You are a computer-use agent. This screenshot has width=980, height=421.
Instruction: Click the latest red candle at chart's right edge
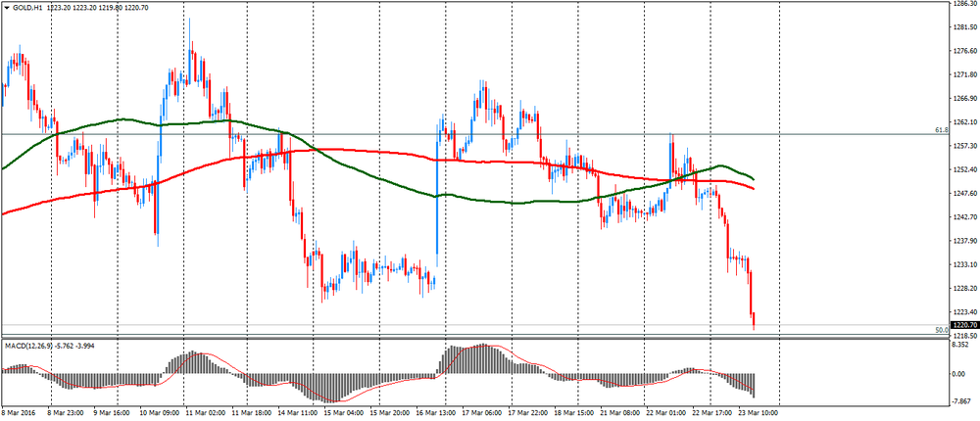[754, 318]
